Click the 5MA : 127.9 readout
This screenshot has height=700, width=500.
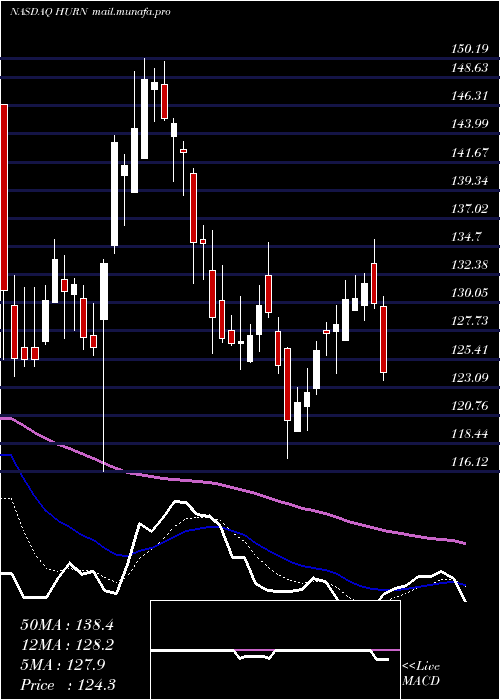[x=63, y=665]
